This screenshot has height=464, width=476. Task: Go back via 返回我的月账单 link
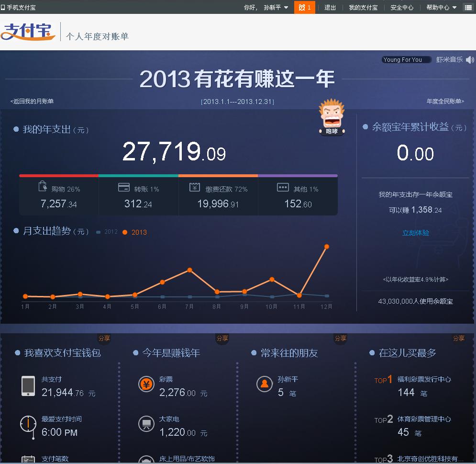coord(32,101)
